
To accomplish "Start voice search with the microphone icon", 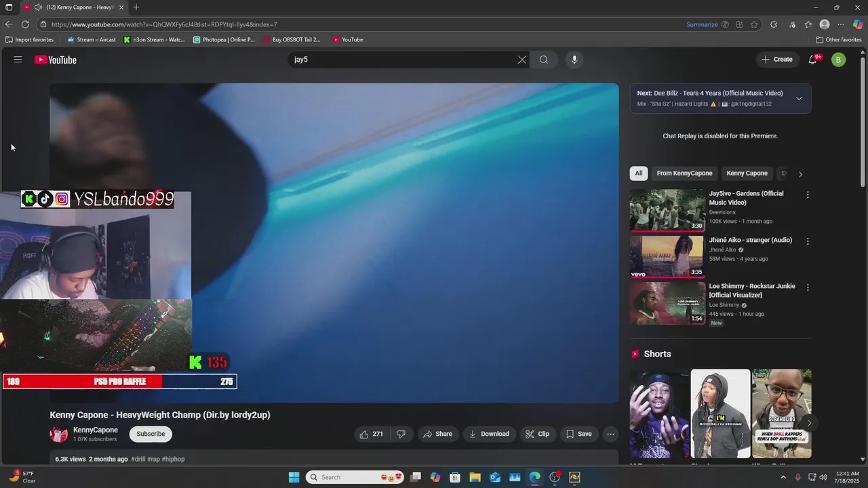I will click(x=574, y=60).
